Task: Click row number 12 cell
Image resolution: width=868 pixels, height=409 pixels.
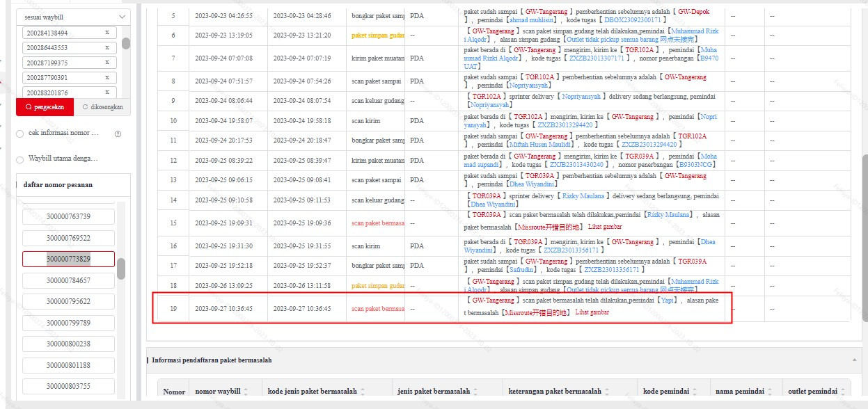Action: point(173,161)
